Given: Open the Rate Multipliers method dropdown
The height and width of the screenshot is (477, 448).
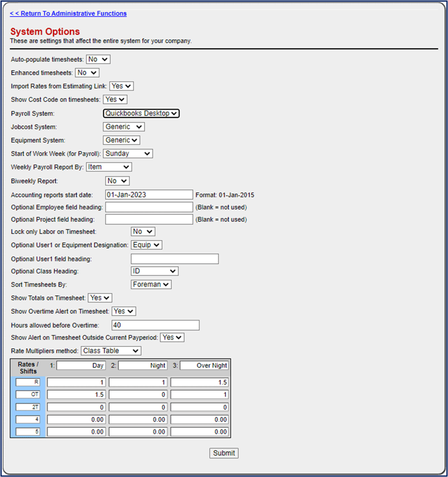Looking at the screenshot, I should pyautogui.click(x=111, y=351).
